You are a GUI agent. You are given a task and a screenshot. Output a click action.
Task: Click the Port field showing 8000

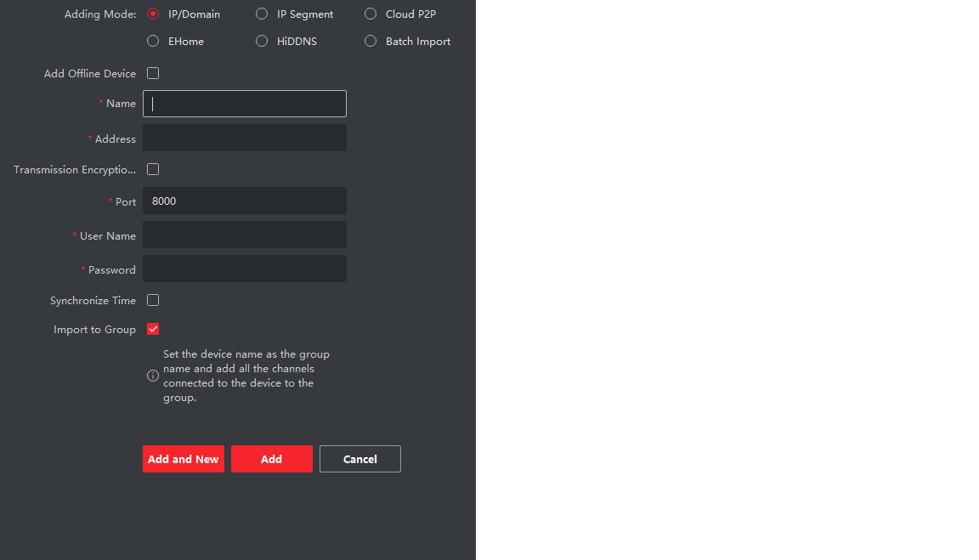[x=245, y=201]
